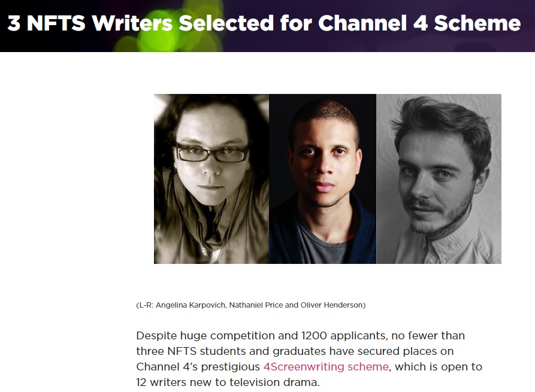Viewport: 535px width, 392px height.
Task: Click the headline '3 NFTS Writers Selected for Channel 4 Scheme'
Action: pyautogui.click(x=264, y=23)
